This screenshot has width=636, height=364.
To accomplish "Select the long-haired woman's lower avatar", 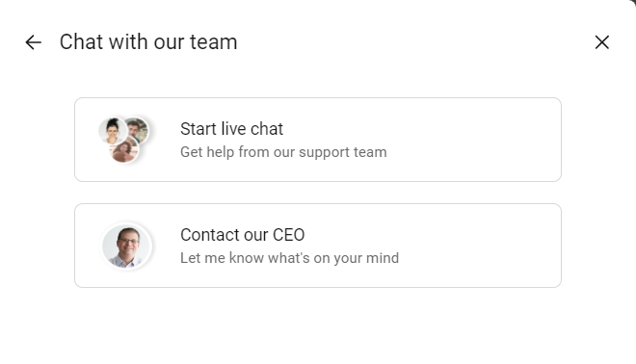I will point(124,150).
